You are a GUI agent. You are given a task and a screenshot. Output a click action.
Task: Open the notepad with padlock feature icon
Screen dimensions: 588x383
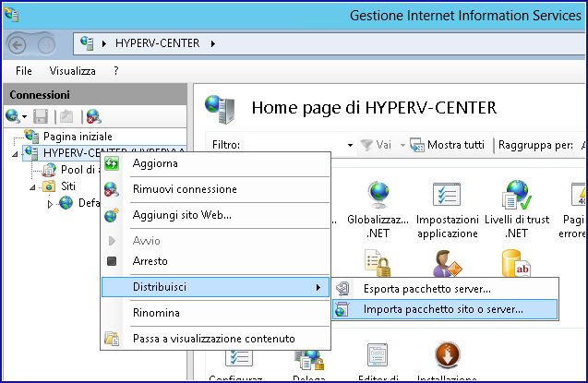378,263
